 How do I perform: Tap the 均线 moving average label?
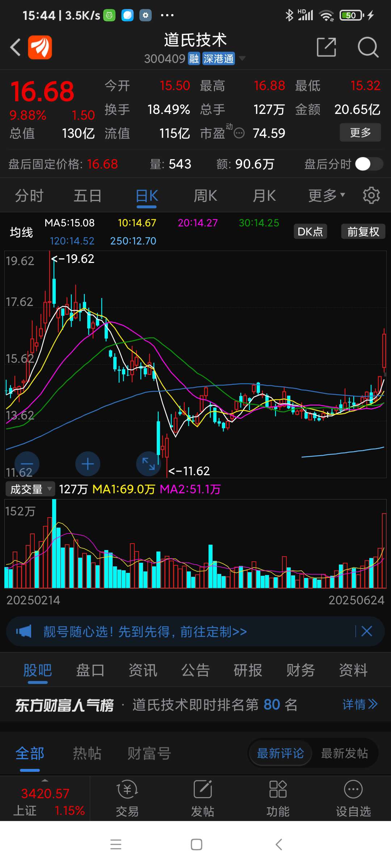pyautogui.click(x=21, y=232)
